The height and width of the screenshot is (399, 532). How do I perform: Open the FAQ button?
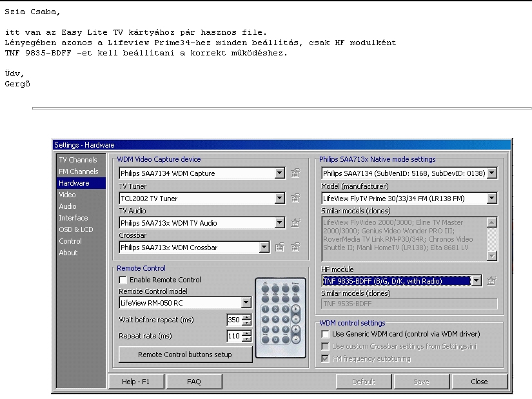[194, 382]
